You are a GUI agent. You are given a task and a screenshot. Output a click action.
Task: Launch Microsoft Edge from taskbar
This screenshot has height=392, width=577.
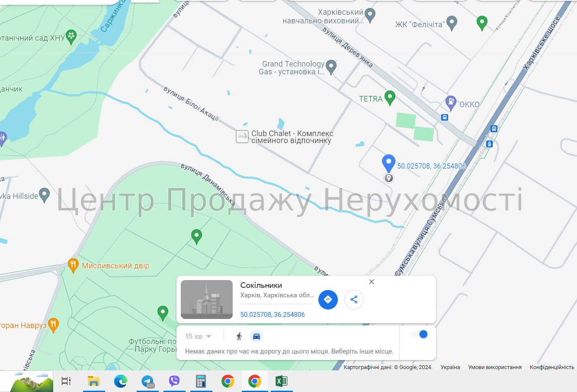tap(120, 381)
